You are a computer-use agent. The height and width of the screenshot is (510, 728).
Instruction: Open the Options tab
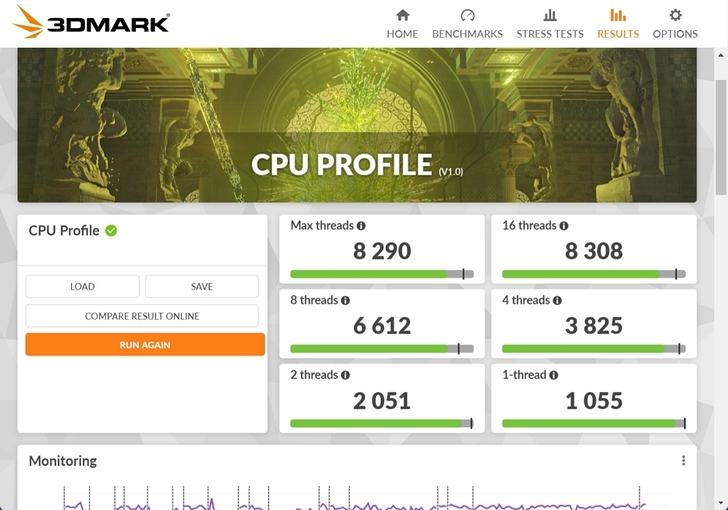675,24
